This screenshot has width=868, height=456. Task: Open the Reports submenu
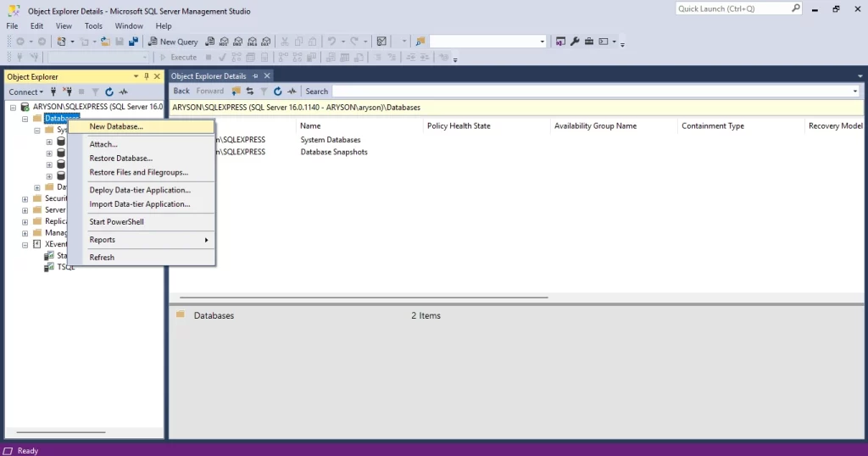142,240
